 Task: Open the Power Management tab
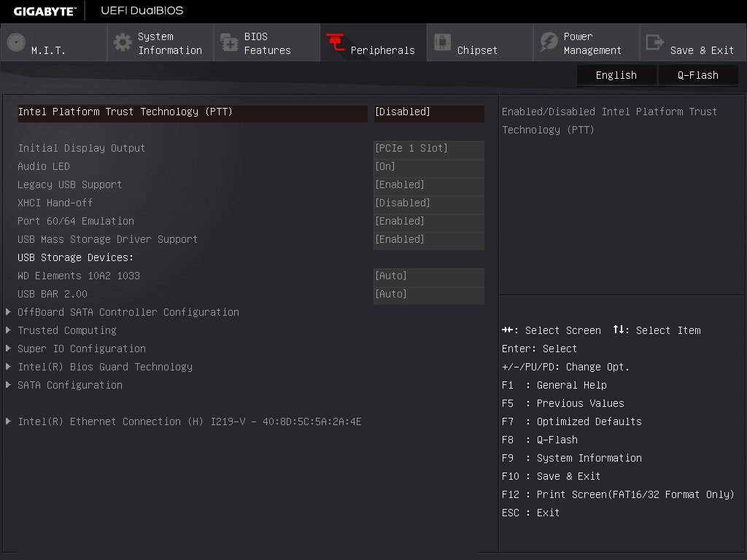point(587,43)
